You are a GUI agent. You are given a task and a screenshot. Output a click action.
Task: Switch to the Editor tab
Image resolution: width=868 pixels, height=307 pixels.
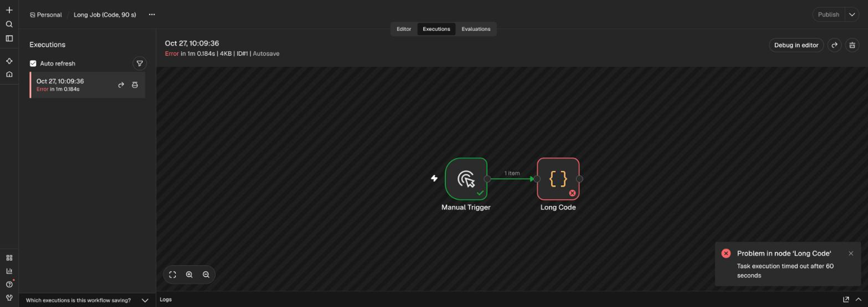click(x=404, y=29)
